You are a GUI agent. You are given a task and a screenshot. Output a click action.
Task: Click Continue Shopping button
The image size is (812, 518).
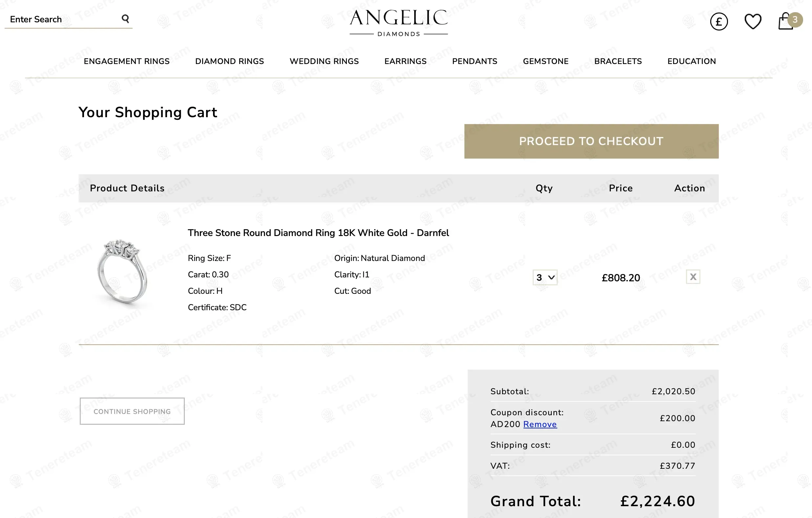pyautogui.click(x=132, y=411)
